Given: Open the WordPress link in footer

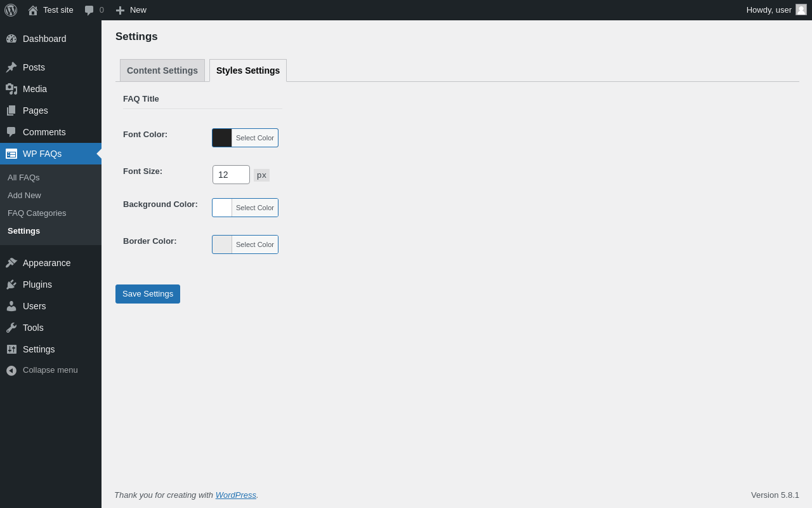Looking at the screenshot, I should [x=236, y=495].
